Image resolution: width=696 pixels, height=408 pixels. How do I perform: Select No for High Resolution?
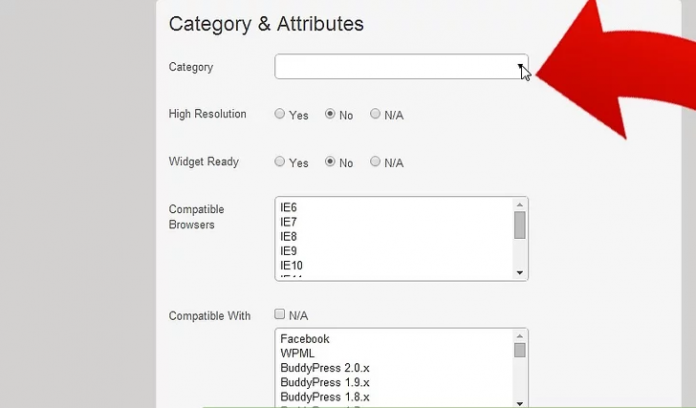[330, 114]
